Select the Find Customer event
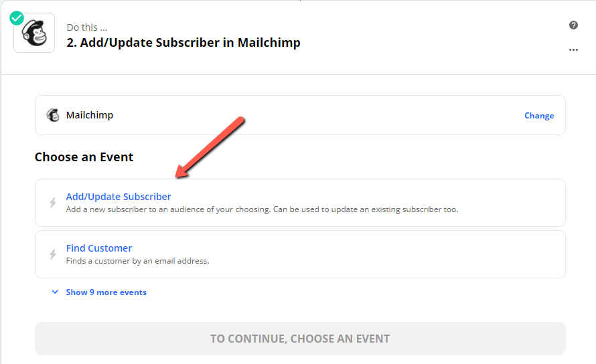Screen dimensions: 596x364 point(300,254)
